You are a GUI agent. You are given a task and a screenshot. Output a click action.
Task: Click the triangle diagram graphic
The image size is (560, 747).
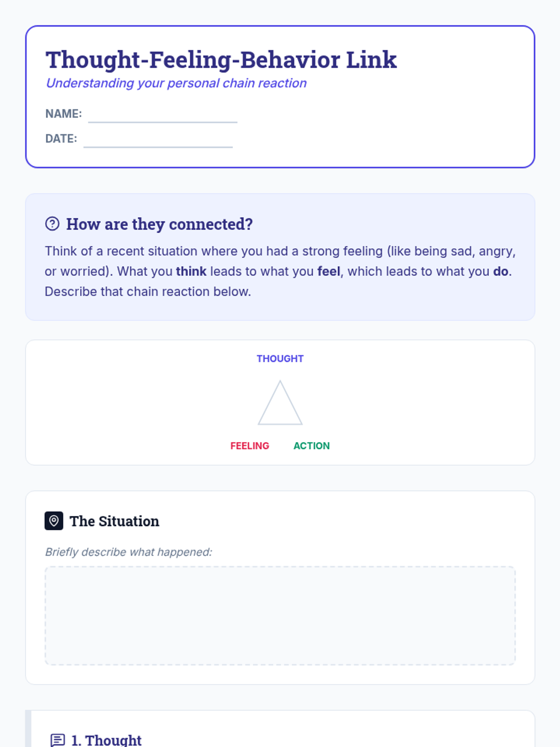tap(280, 403)
